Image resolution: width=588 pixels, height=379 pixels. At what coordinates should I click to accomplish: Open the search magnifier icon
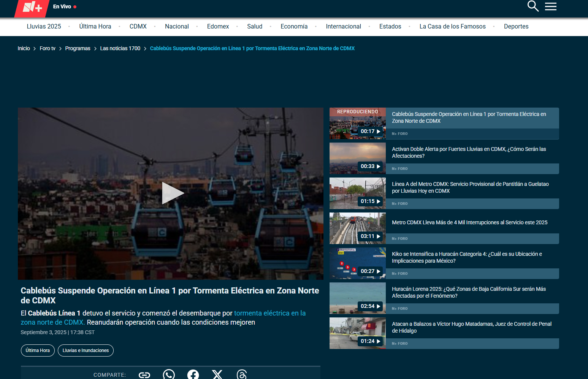pos(533,6)
